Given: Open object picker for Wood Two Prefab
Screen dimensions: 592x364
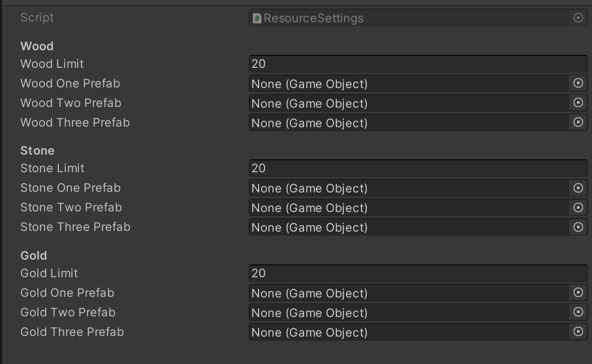Looking at the screenshot, I should coord(578,103).
